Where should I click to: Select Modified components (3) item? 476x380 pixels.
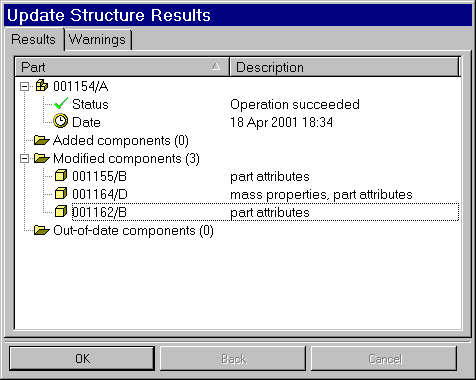pyautogui.click(x=126, y=158)
